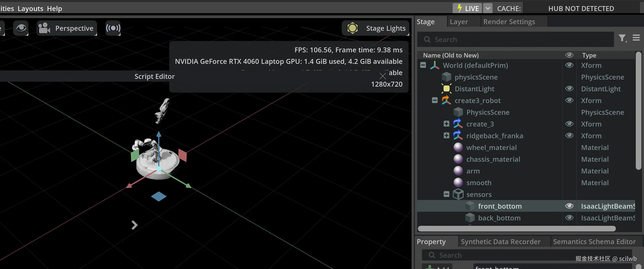Click the wheel_material sphere icon

coord(458,147)
